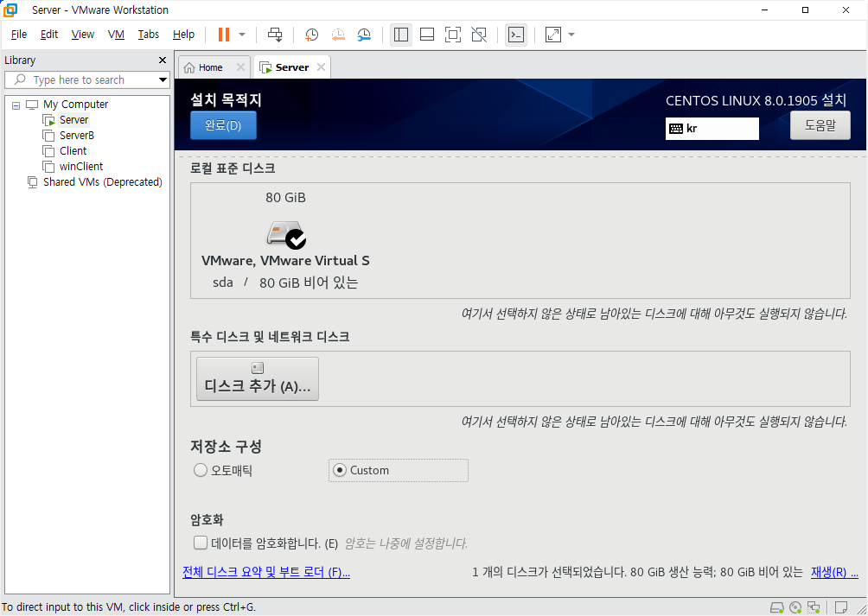868x616 pixels.
Task: Open the library search dropdown arrow
Action: 163,79
